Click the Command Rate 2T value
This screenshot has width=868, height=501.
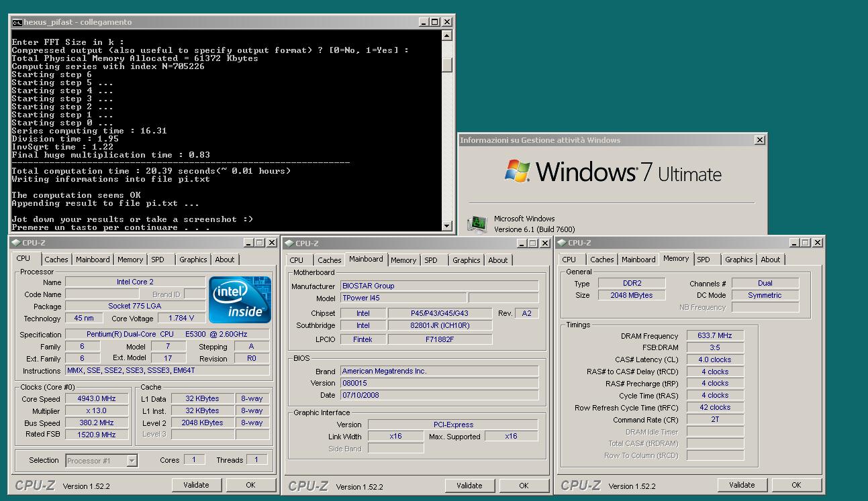(715, 420)
